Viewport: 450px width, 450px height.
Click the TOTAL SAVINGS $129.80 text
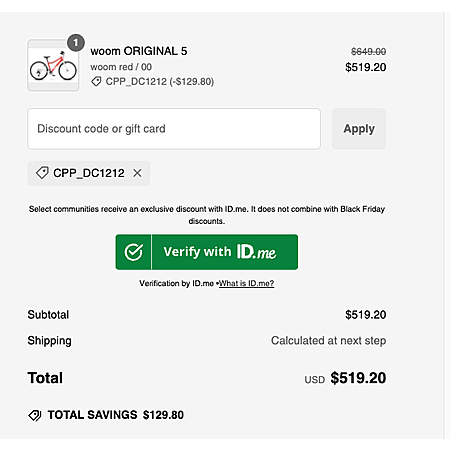[x=116, y=415]
